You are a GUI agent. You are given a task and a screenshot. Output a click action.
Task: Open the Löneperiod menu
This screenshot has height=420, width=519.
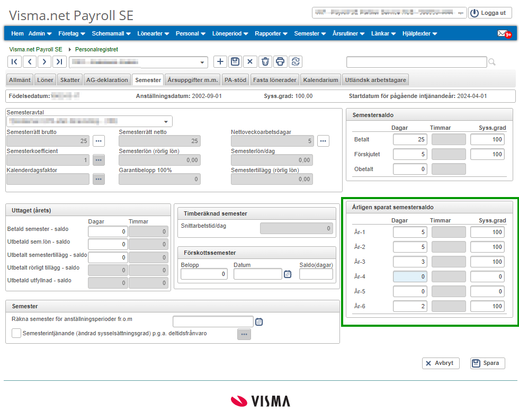pos(230,33)
